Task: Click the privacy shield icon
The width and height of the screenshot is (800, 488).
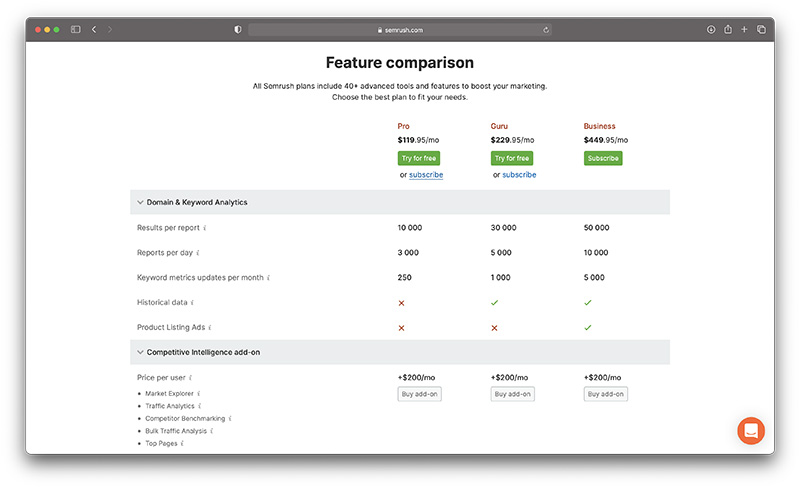Action: pos(237,30)
